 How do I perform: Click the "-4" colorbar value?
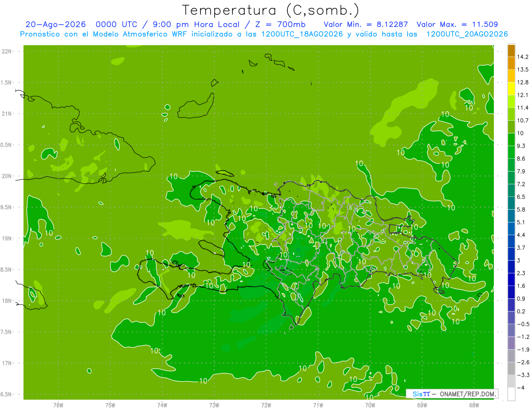[x=520, y=388]
